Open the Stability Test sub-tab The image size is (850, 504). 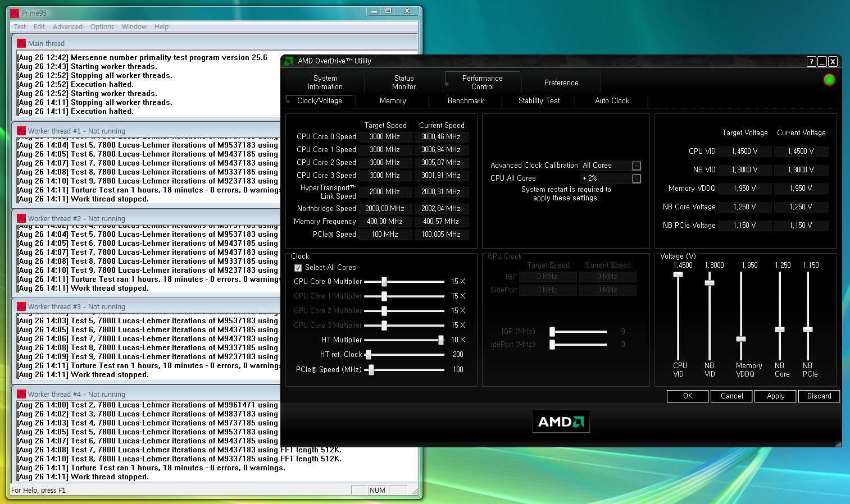539,101
